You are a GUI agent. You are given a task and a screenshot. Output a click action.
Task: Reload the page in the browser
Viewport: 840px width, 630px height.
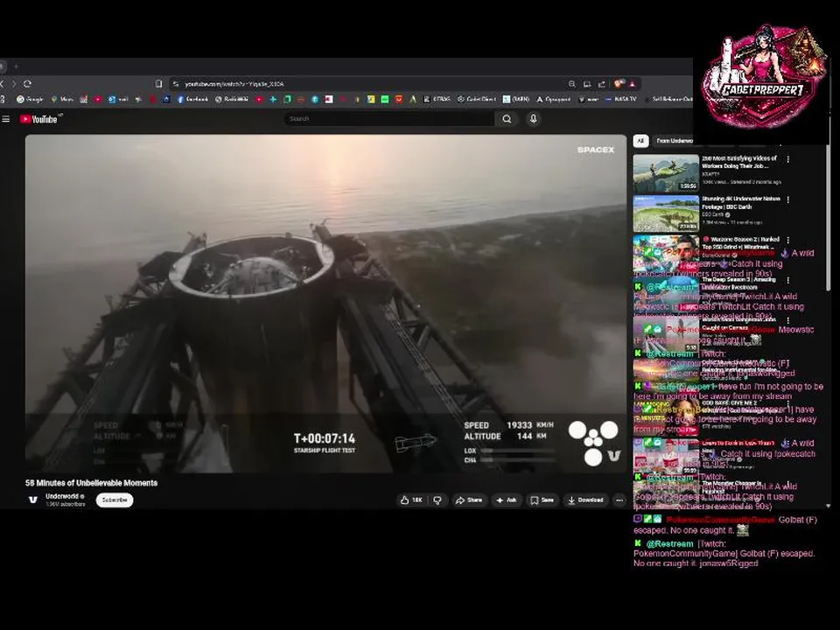point(27,84)
